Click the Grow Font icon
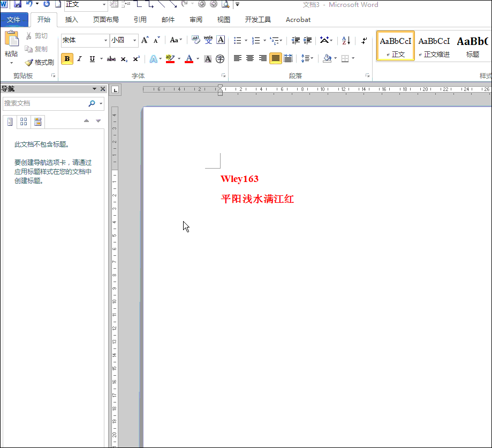The height and width of the screenshot is (448, 492). pos(145,40)
